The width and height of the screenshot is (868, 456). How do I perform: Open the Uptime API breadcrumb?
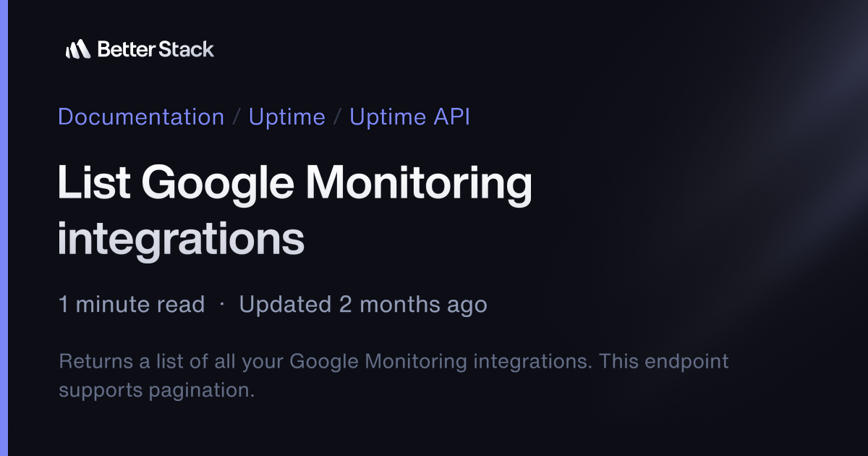(409, 117)
